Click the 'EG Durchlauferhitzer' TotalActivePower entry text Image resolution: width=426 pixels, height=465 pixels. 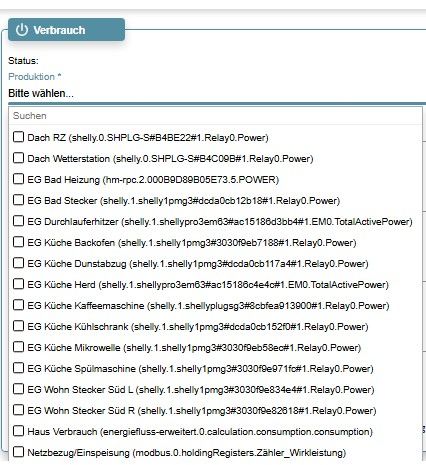[220, 222]
